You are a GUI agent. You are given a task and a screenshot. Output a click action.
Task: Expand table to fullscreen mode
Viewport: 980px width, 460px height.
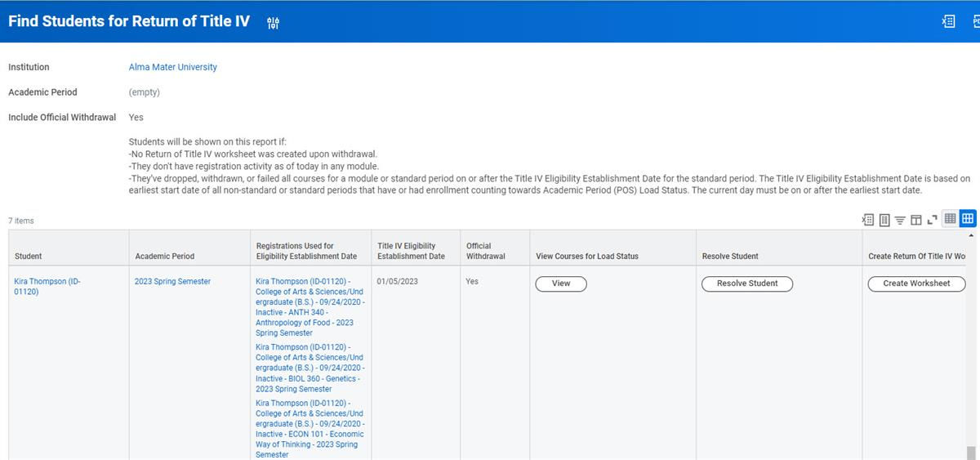point(933,219)
